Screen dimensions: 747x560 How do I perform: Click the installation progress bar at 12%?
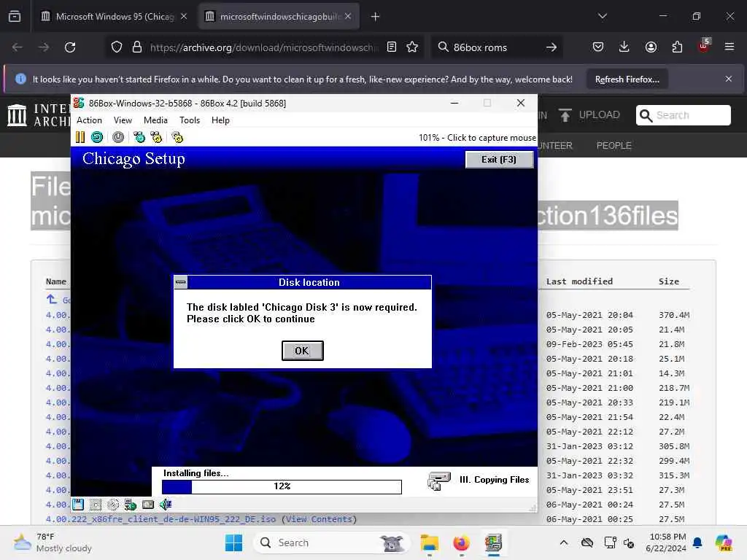tap(282, 486)
